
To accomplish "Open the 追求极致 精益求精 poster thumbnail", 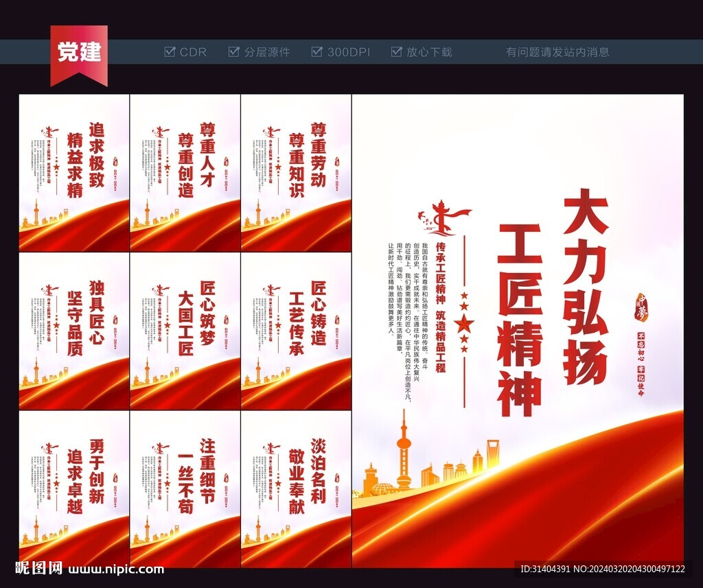I will click(x=74, y=172).
